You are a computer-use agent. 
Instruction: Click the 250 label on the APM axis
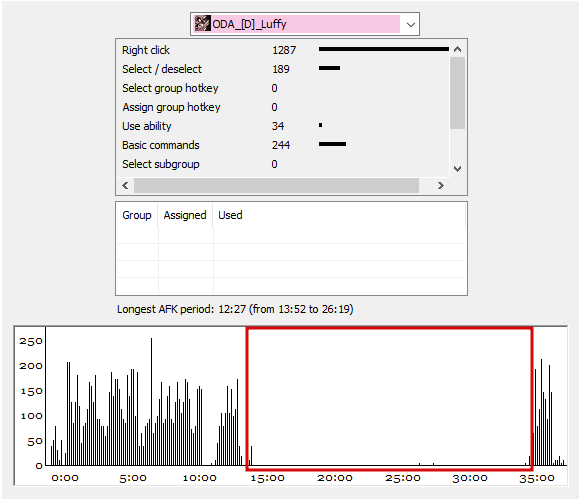[31, 341]
